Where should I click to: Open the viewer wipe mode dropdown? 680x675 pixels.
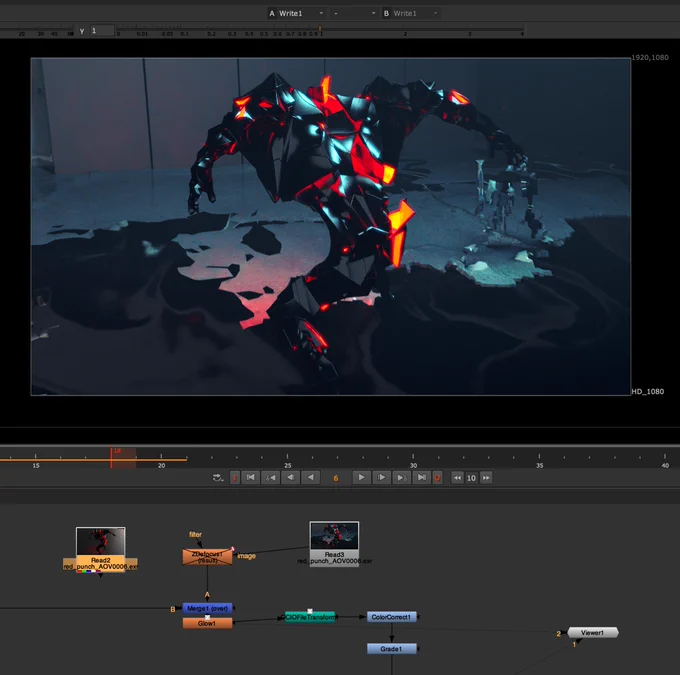(354, 13)
